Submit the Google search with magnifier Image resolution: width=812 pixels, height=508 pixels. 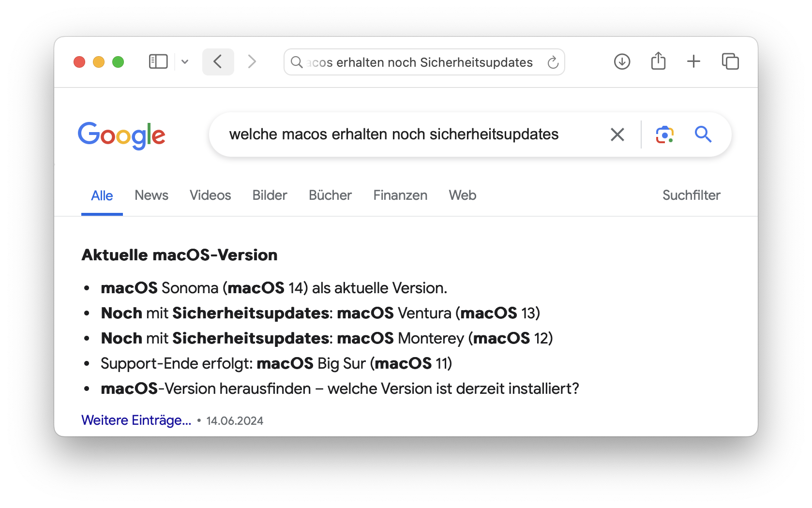pos(703,134)
